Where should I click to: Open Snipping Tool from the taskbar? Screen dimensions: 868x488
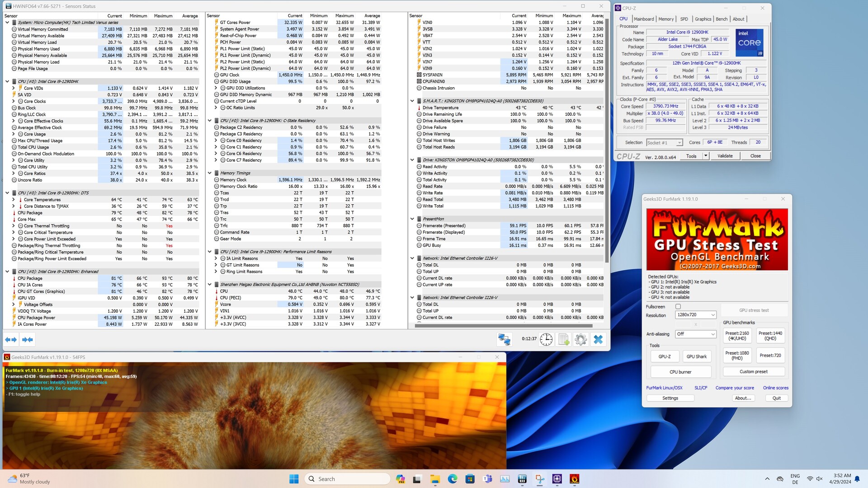point(540,479)
